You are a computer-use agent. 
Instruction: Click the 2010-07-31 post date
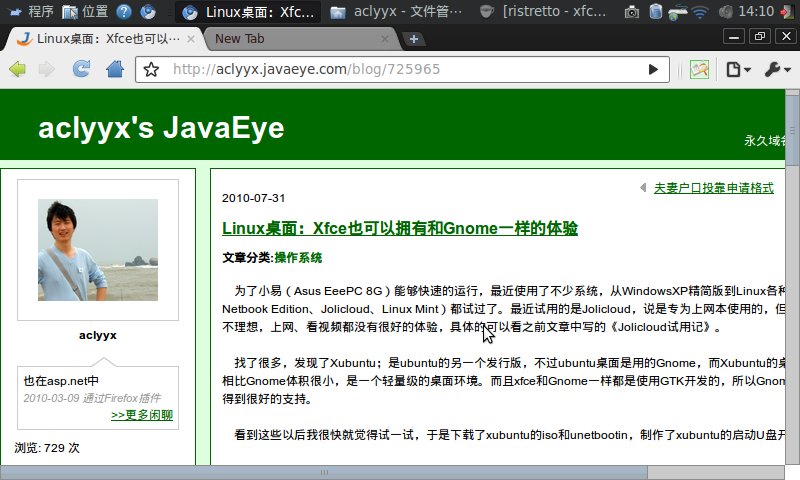[254, 198]
